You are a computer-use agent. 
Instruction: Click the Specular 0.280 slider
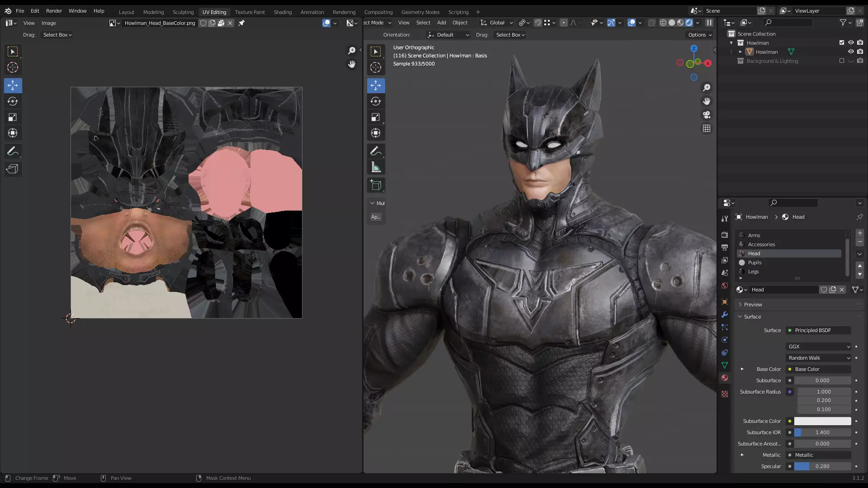tap(822, 466)
